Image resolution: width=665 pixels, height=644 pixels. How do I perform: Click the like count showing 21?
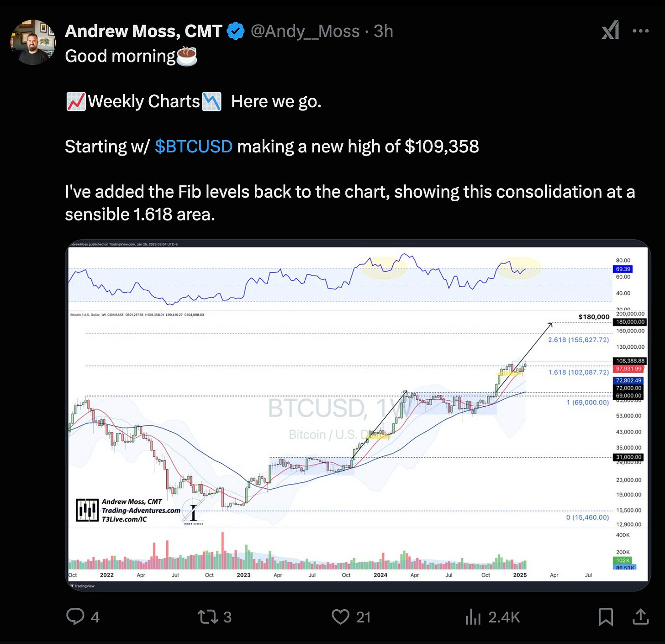[363, 617]
